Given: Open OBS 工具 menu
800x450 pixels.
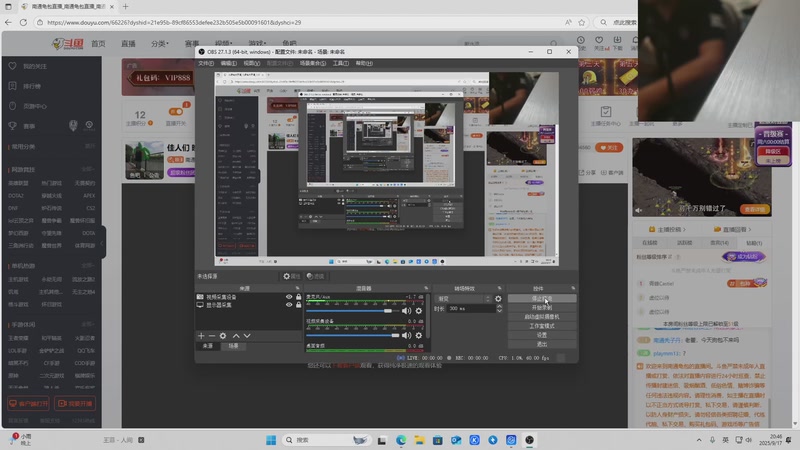Looking at the screenshot, I should pos(341,63).
